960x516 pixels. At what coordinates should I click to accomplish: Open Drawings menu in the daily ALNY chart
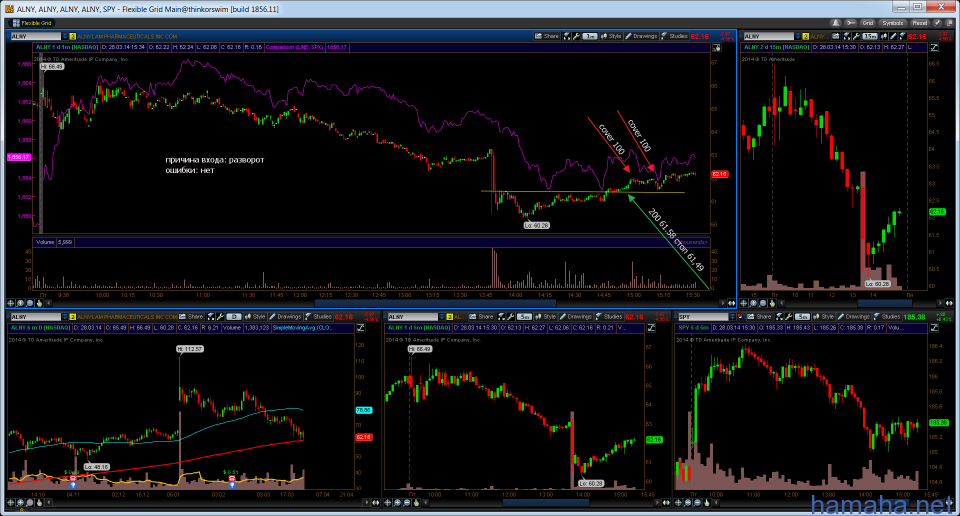[x=285, y=316]
